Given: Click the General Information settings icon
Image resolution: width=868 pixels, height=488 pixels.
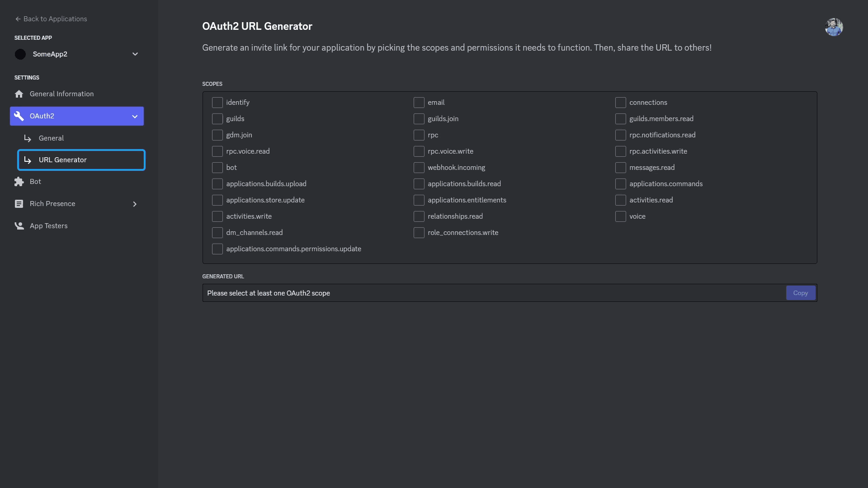Looking at the screenshot, I should click(x=19, y=94).
